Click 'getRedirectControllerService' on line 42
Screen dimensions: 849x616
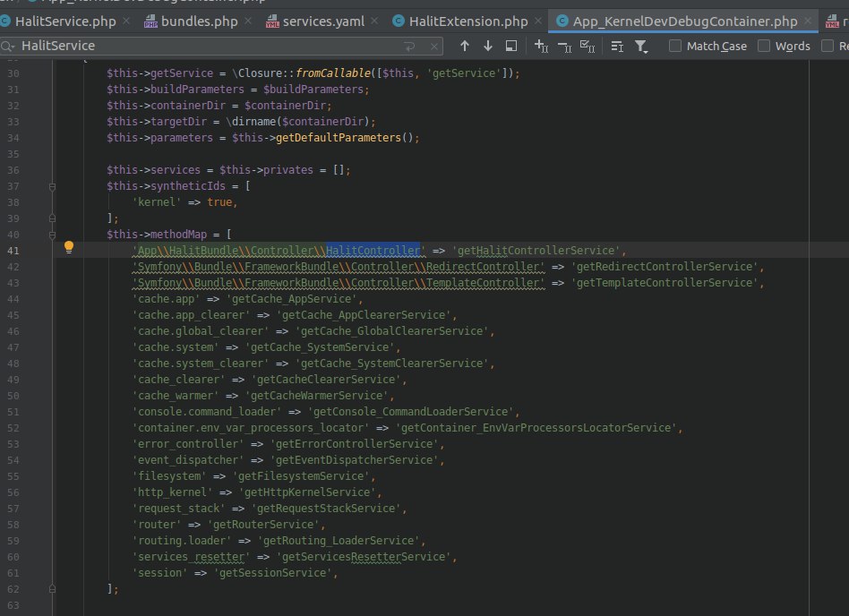pos(665,267)
